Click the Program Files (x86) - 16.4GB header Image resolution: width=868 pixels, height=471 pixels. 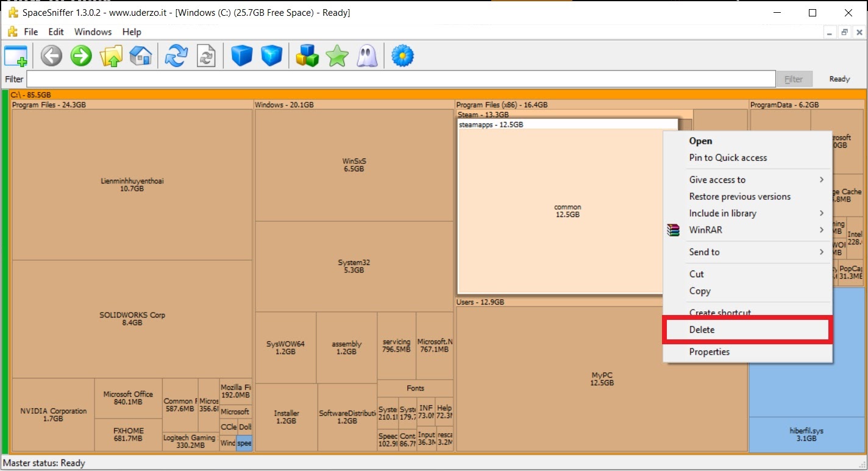pyautogui.click(x=602, y=105)
